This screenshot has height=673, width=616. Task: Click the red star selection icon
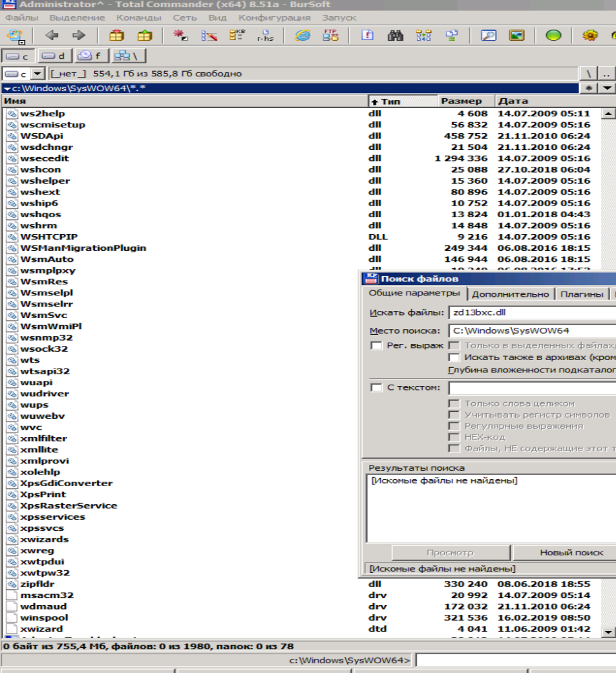tap(181, 35)
